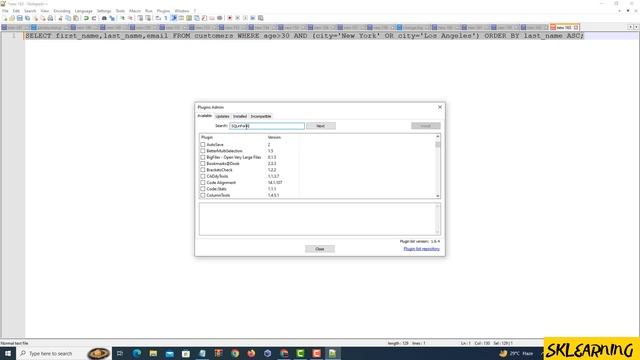Open the Settings menu
The height and width of the screenshot is (360, 640).
click(x=104, y=11)
